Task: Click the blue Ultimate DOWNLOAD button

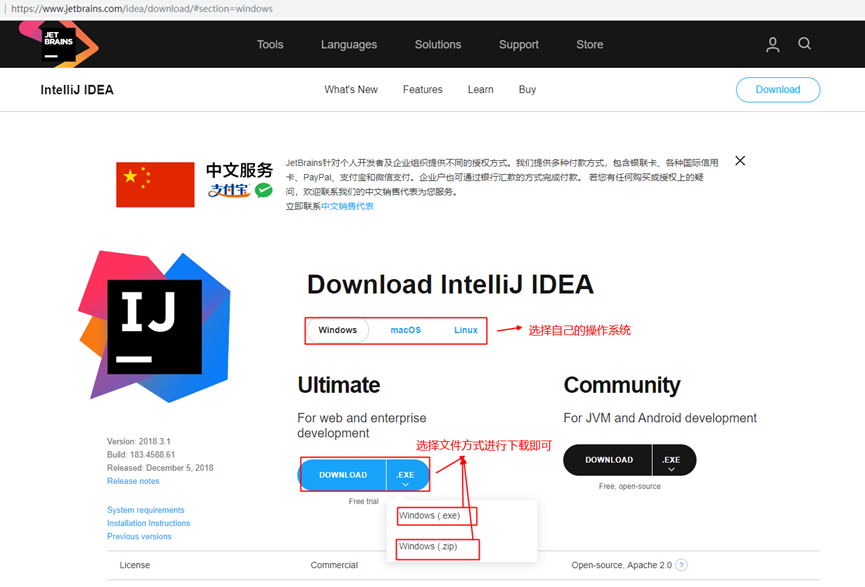Action: pyautogui.click(x=343, y=475)
